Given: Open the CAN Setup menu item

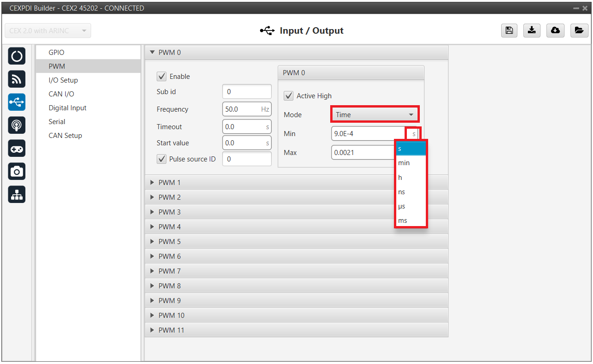Looking at the screenshot, I should 65,136.
